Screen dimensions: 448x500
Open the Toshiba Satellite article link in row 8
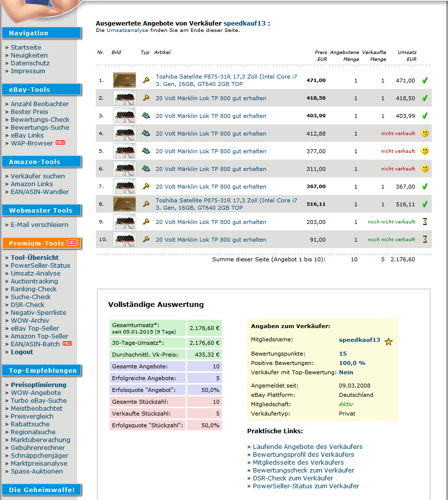coord(226,204)
